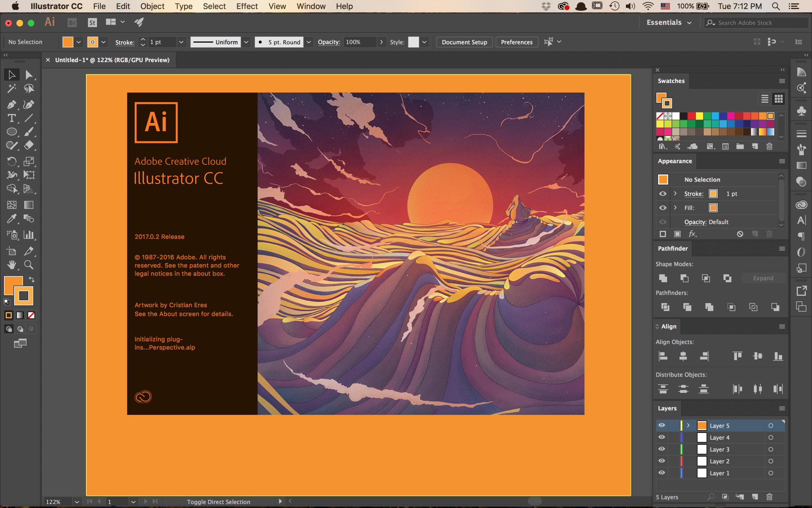Select the Eyedropper tool
The width and height of the screenshot is (812, 508).
tap(11, 219)
